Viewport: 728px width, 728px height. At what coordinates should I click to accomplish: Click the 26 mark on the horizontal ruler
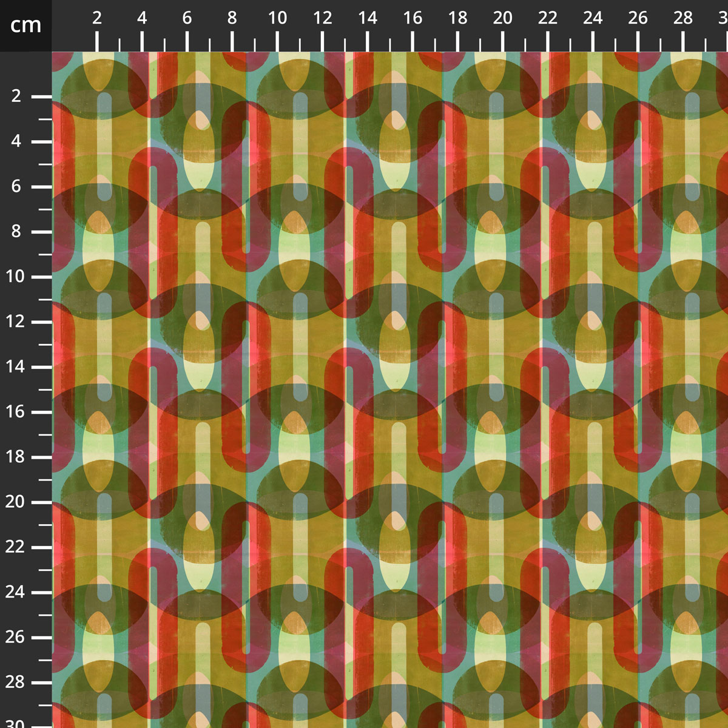click(x=638, y=18)
